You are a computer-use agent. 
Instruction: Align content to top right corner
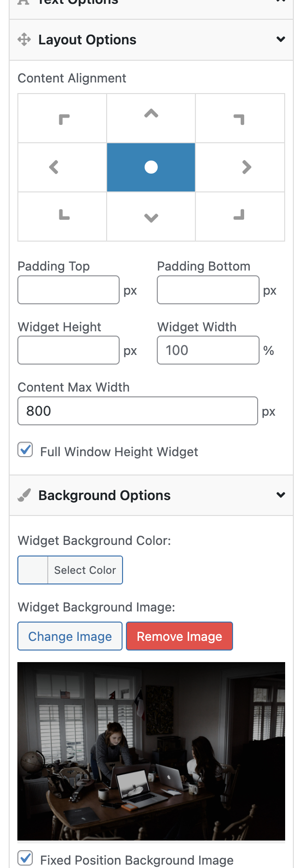tap(240, 119)
